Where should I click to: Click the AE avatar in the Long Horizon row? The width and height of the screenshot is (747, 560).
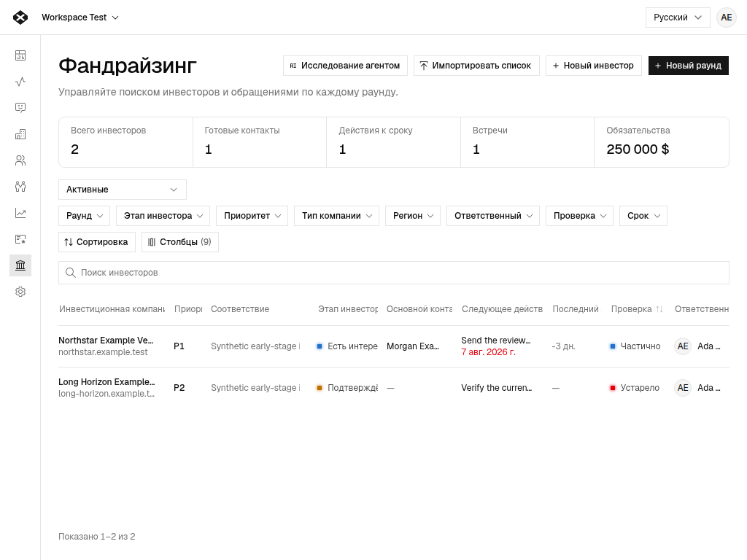click(683, 388)
